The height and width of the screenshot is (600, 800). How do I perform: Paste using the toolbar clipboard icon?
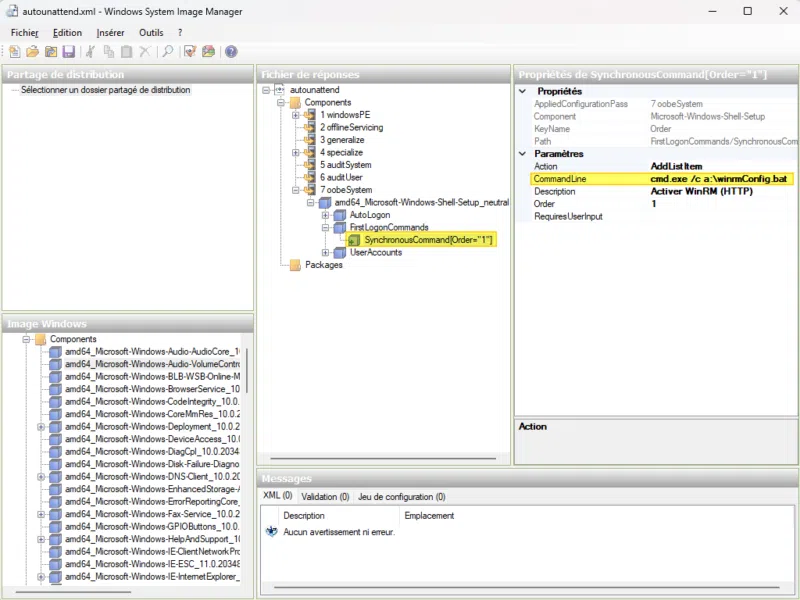coord(127,51)
